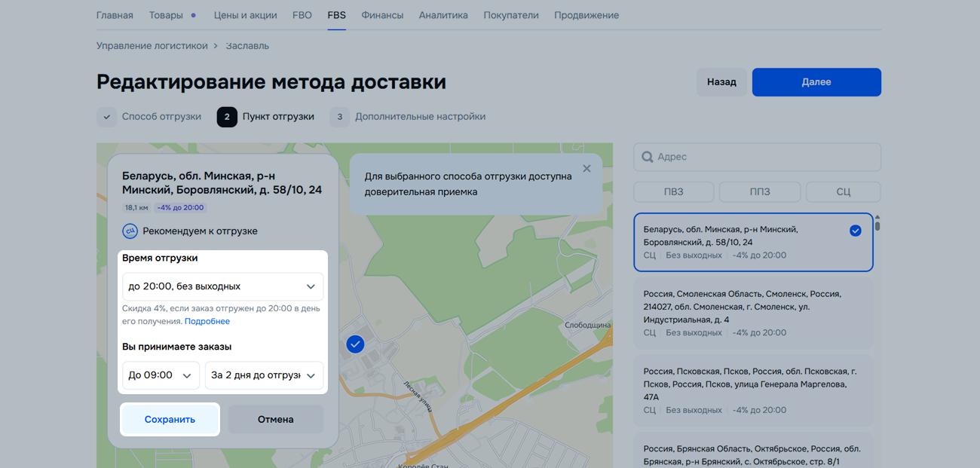Click the search magnifier icon
Image resolution: width=980 pixels, height=468 pixels.
[647, 158]
